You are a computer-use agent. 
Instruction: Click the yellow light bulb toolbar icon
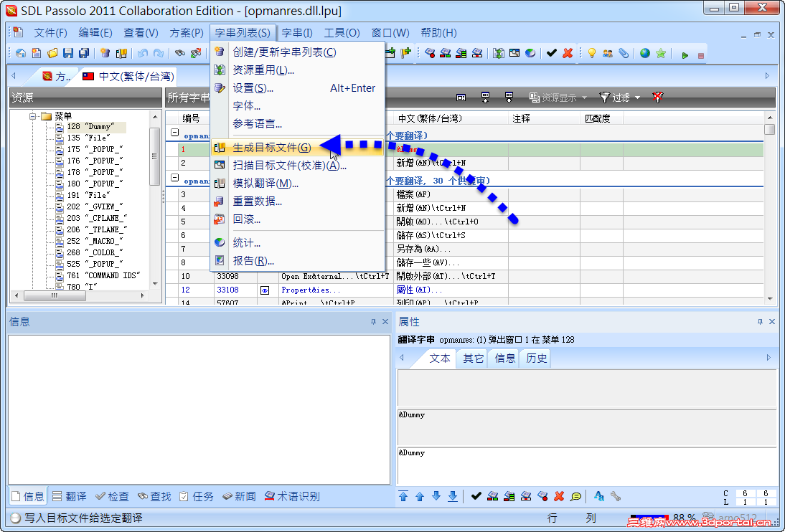[592, 53]
